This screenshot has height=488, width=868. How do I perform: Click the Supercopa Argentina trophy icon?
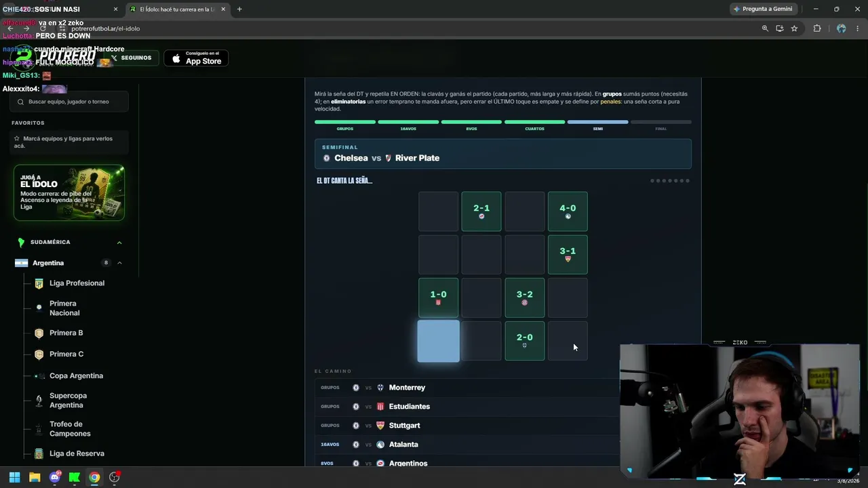[39, 401]
